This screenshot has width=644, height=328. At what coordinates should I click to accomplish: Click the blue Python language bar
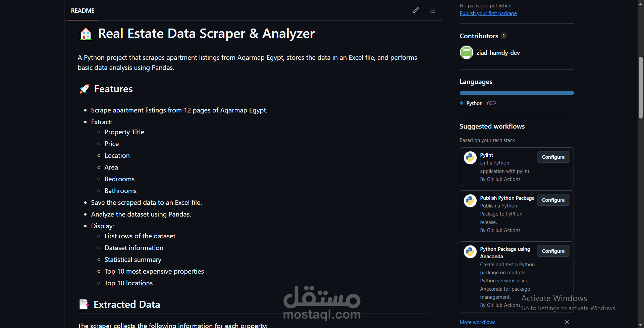click(517, 93)
